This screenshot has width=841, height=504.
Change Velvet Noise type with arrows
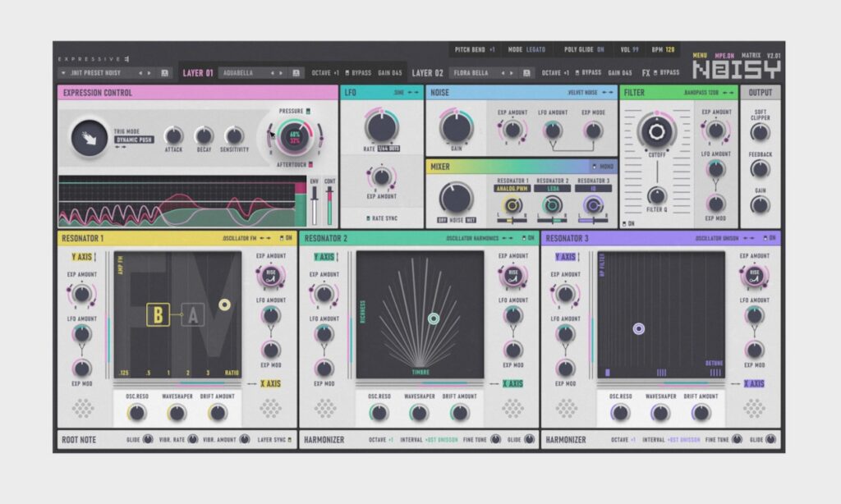pos(607,93)
